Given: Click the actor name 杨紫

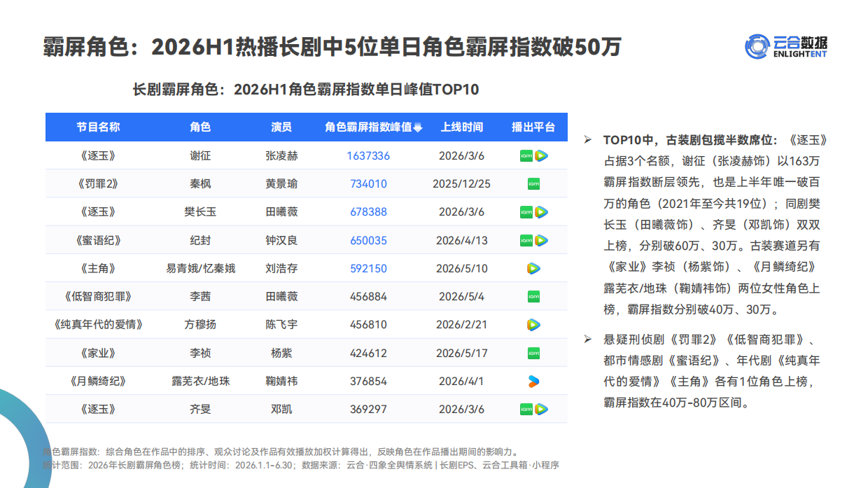Looking at the screenshot, I should 281,353.
